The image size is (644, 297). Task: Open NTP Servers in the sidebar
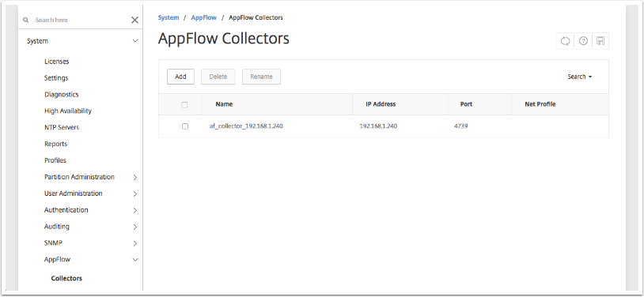[62, 127]
